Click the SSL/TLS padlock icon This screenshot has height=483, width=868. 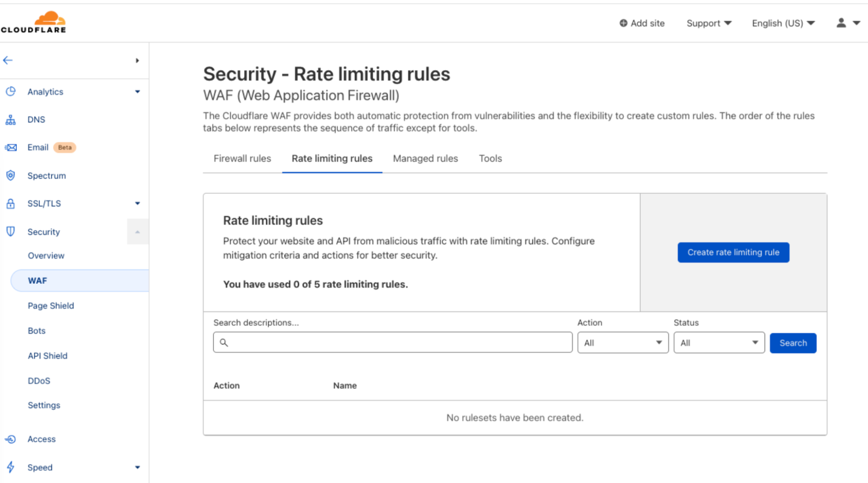point(10,204)
